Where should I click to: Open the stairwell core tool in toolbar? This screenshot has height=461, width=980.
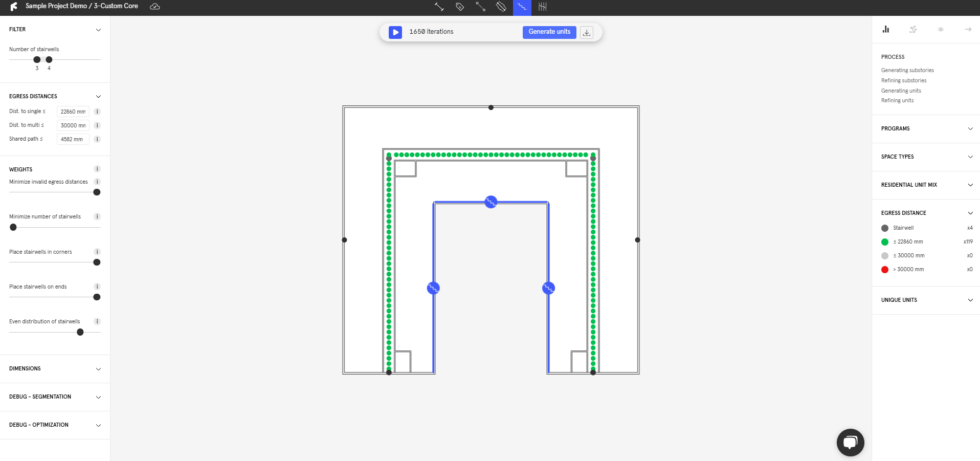point(522,7)
